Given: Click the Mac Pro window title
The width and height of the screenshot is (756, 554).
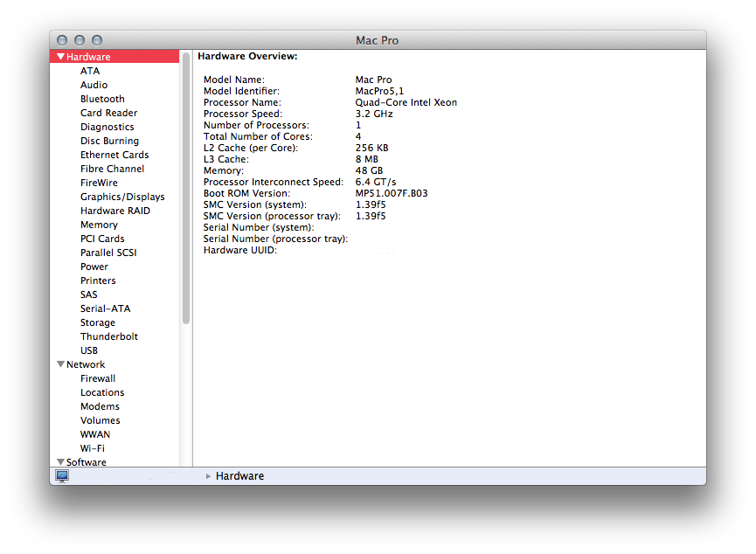Looking at the screenshot, I should click(x=377, y=40).
